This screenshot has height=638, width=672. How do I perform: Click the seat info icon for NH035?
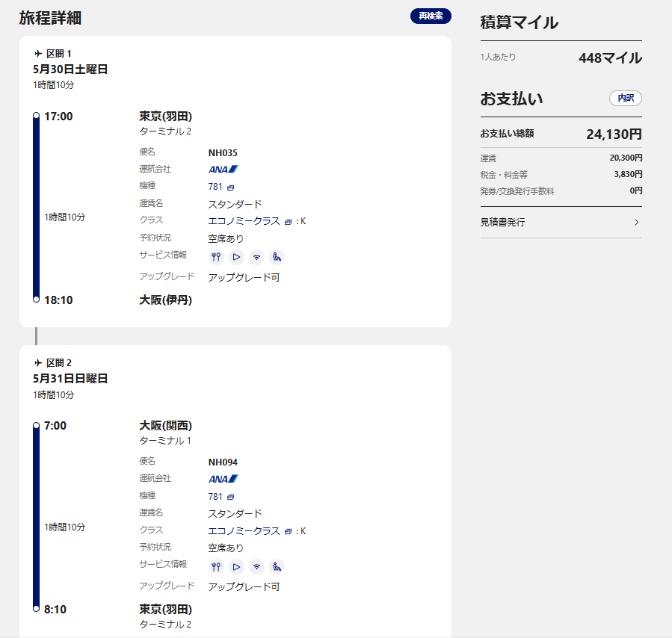(277, 257)
